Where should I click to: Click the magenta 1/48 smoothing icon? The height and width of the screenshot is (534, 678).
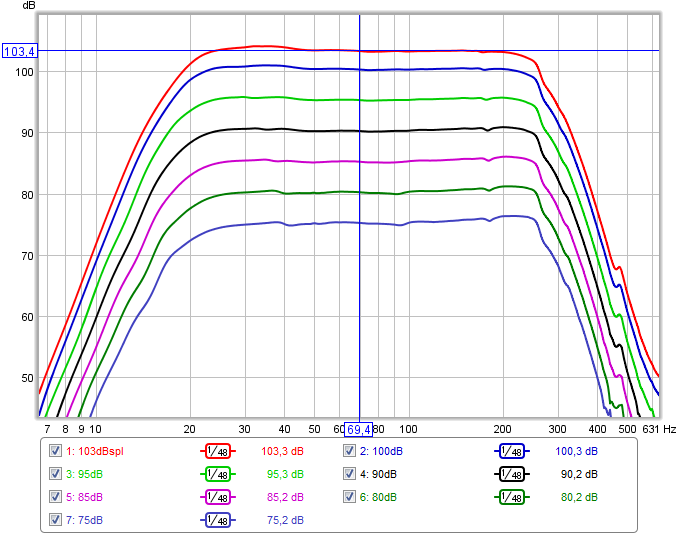pyautogui.click(x=217, y=497)
